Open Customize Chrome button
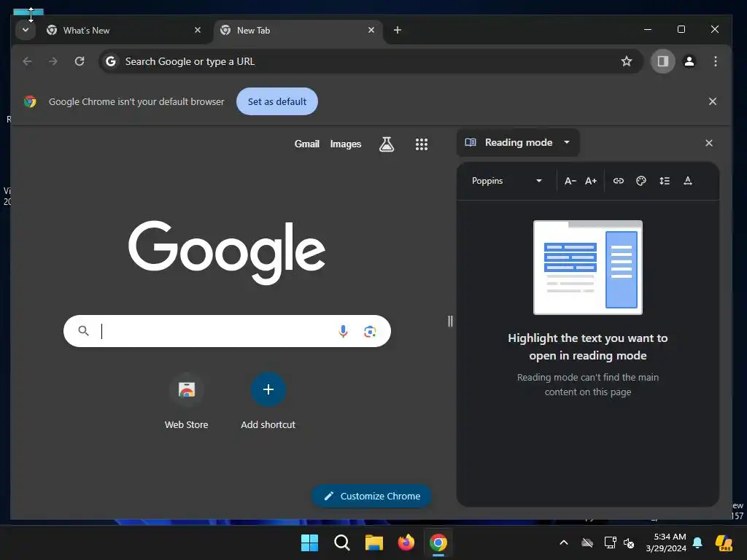The image size is (747, 560). (x=371, y=496)
